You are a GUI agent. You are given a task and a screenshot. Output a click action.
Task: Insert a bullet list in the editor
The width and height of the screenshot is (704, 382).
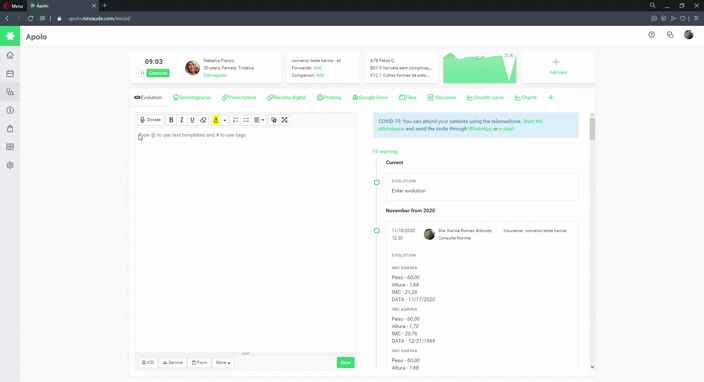click(x=246, y=120)
